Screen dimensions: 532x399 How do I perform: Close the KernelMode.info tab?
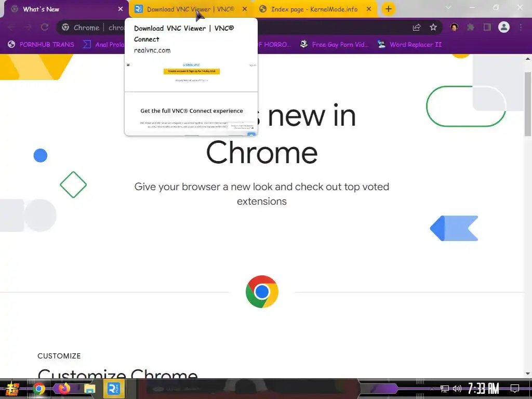[x=369, y=9]
